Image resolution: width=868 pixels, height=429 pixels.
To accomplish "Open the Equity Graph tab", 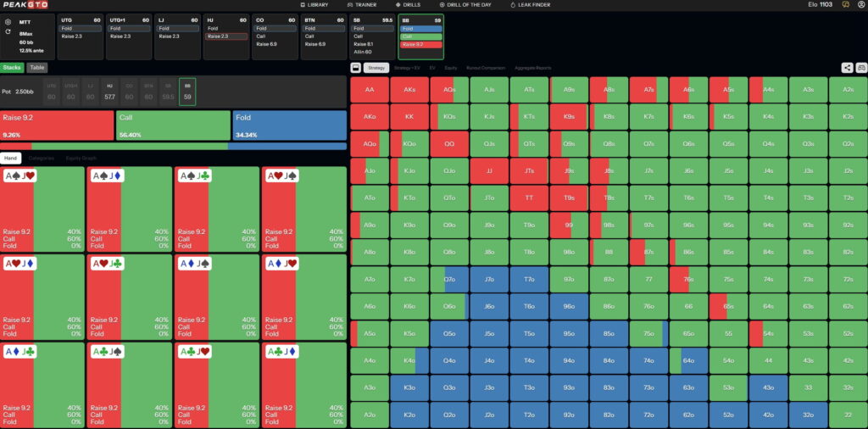I will [81, 158].
